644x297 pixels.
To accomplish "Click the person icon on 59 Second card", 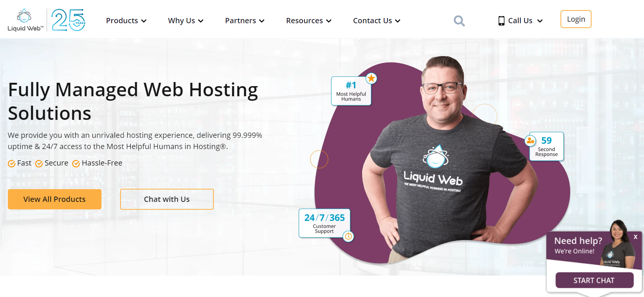I will pos(530,141).
